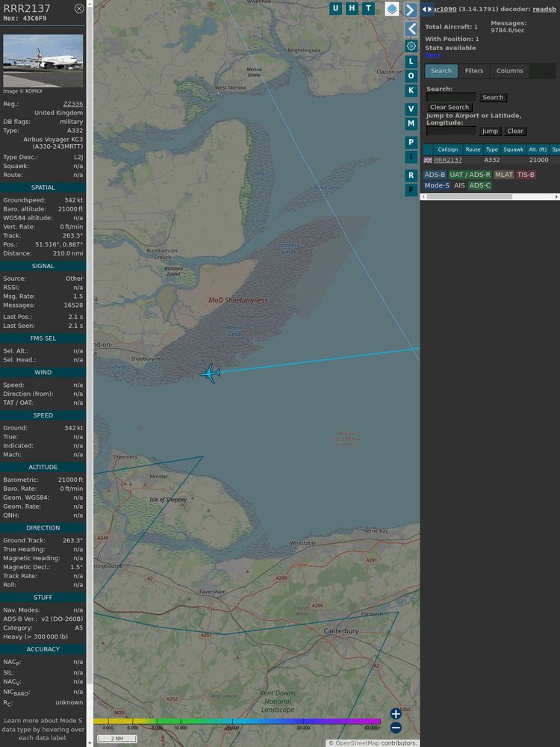Click the altitude color scale bar
The width and height of the screenshot is (560, 747).
point(237,722)
